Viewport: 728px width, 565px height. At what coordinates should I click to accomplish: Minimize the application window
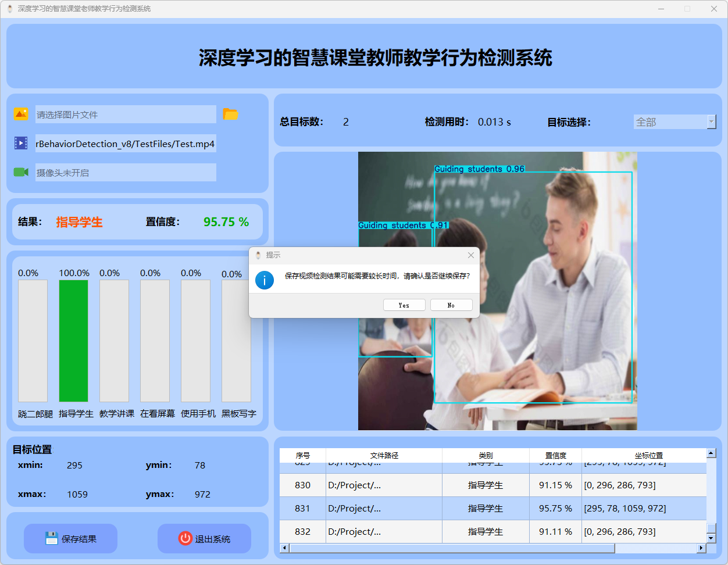(x=661, y=9)
